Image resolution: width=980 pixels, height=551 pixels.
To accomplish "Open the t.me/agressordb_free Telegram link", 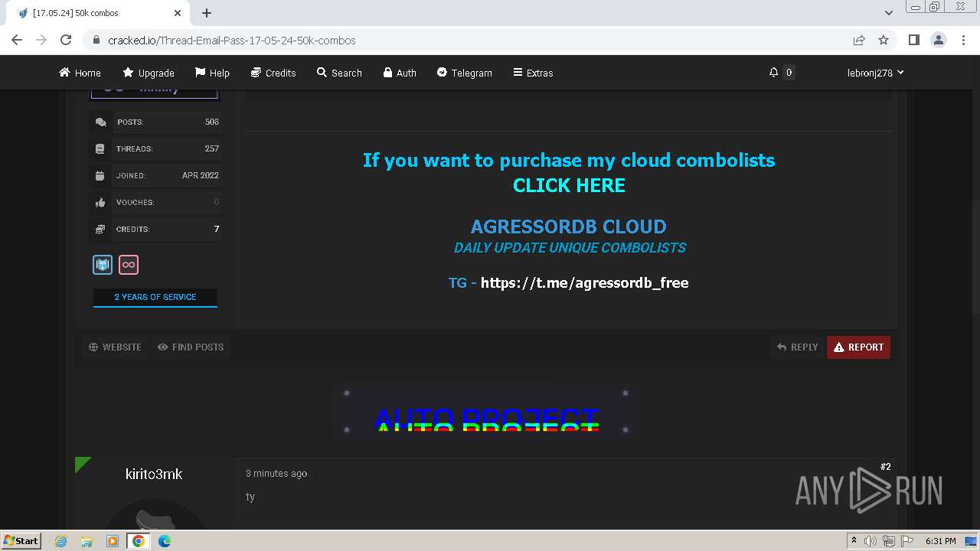I will [x=584, y=282].
